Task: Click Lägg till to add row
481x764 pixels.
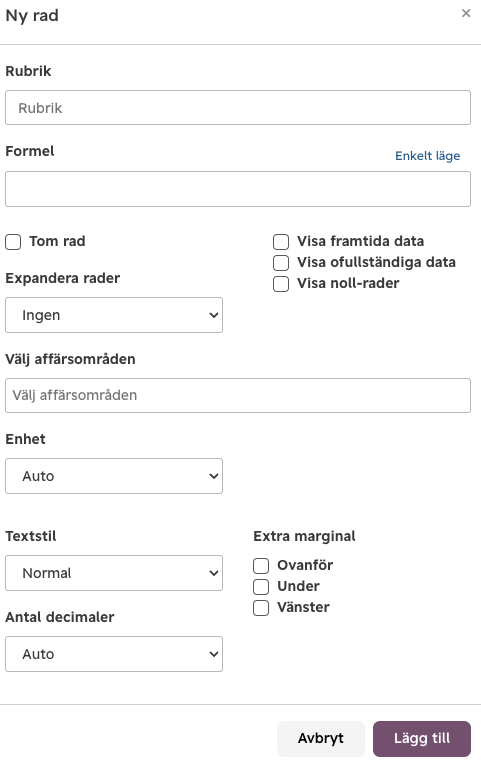Action: point(422,739)
